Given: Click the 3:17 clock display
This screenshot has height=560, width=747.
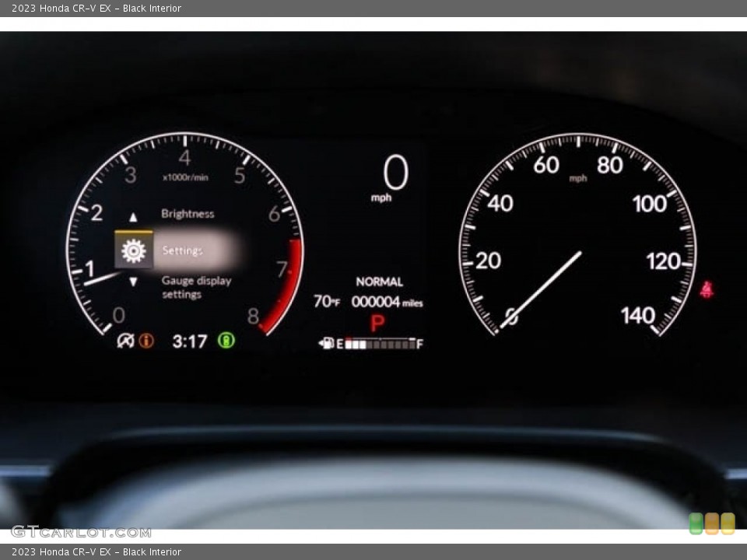Looking at the screenshot, I should pos(190,341).
